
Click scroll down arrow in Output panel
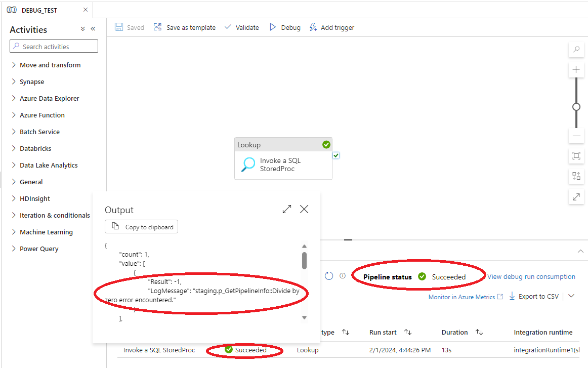coord(305,317)
